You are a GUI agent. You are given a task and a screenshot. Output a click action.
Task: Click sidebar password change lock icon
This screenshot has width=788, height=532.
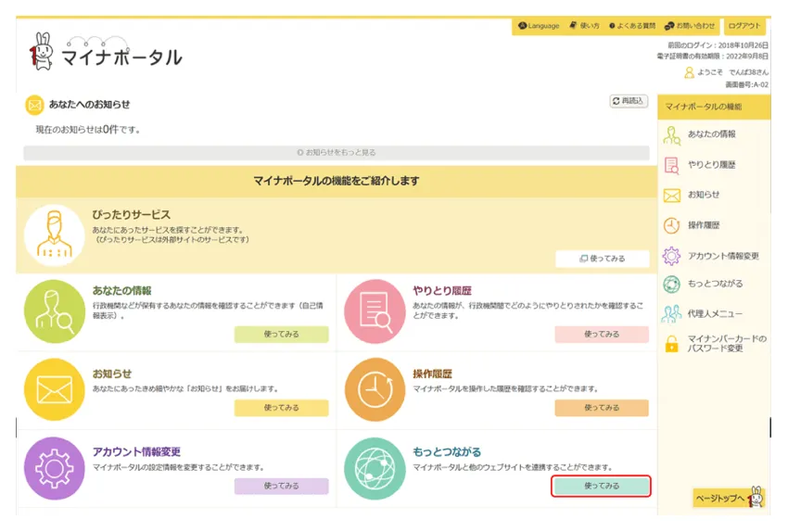[x=671, y=344]
